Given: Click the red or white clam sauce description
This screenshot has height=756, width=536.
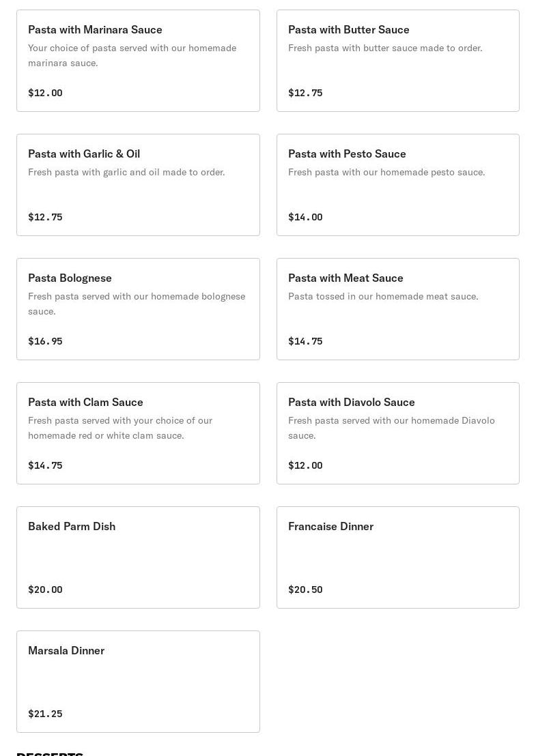Looking at the screenshot, I should pos(120,428).
